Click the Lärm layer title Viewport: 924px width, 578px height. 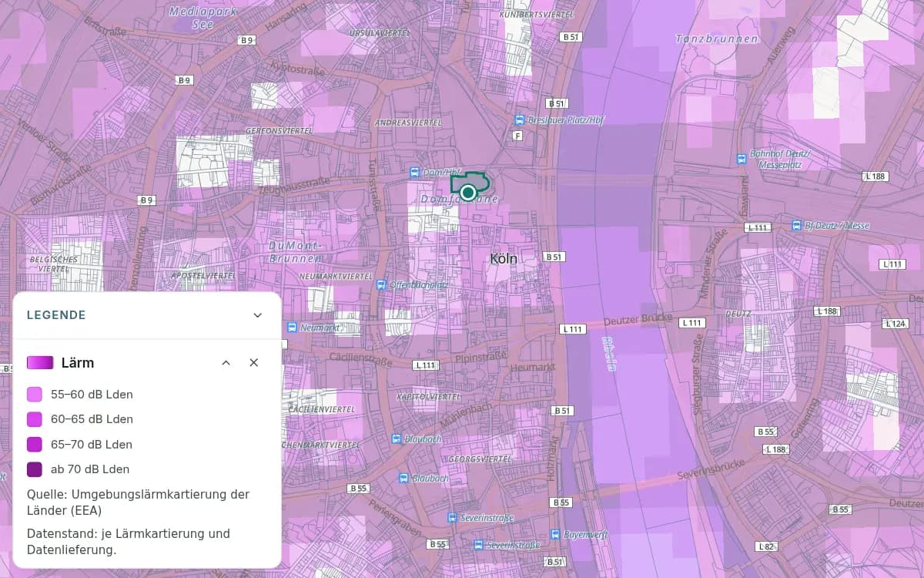tap(78, 362)
